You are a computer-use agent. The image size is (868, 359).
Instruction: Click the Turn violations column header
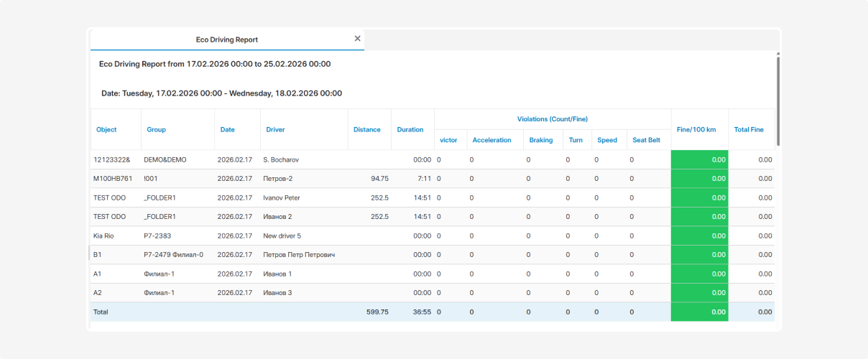click(576, 140)
